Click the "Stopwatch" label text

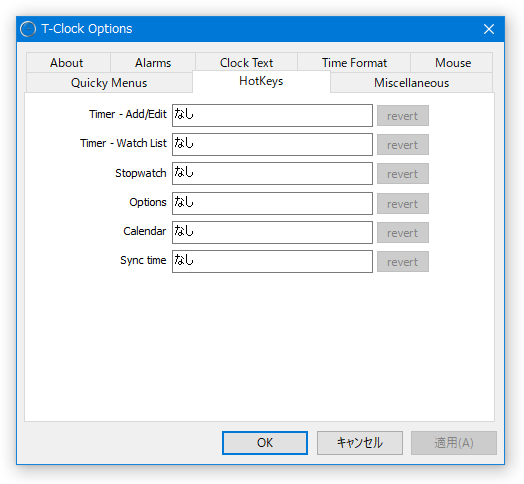[x=141, y=173]
